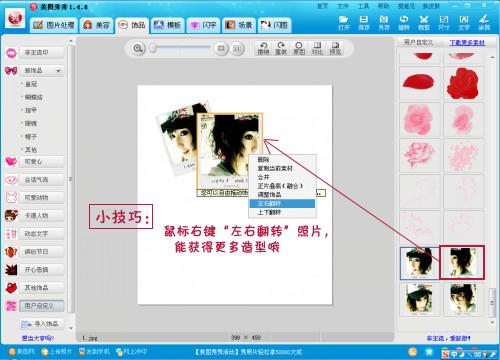Image resolution: width=500 pixels, height=360 pixels.
Task: Switch to the 闪字 tab
Action: 203,25
